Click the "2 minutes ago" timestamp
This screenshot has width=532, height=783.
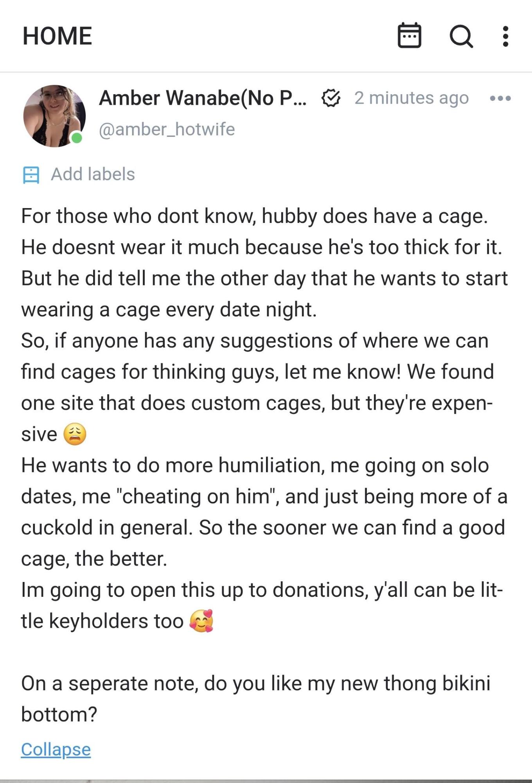(411, 98)
